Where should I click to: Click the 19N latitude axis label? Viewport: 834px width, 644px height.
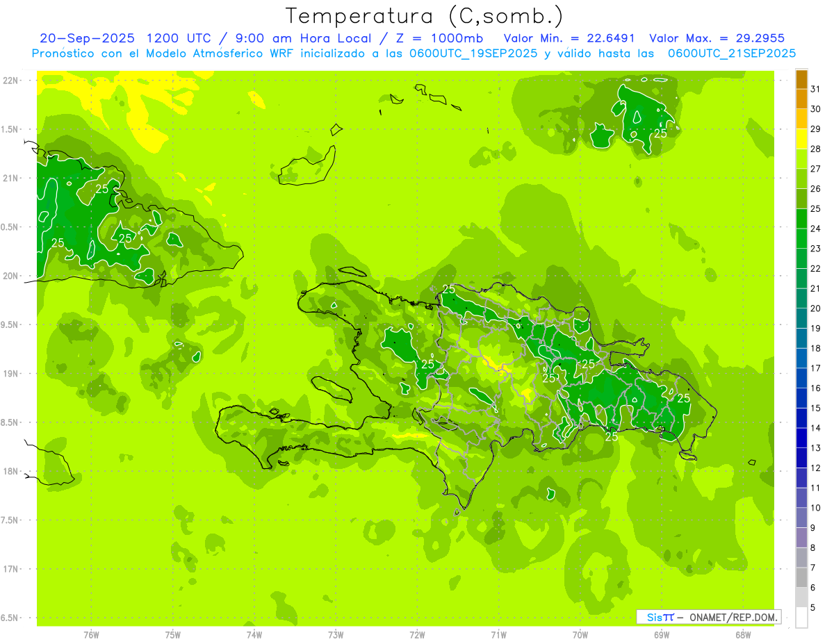pyautogui.click(x=11, y=374)
